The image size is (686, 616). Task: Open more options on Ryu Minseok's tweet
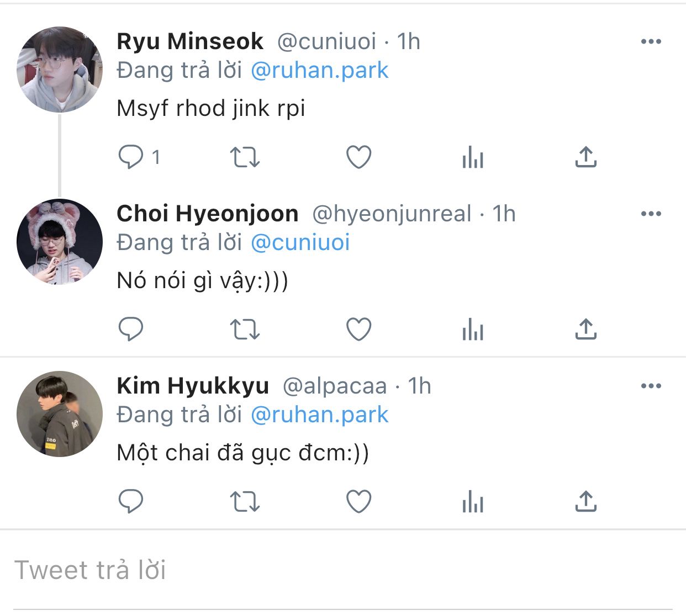[651, 41]
